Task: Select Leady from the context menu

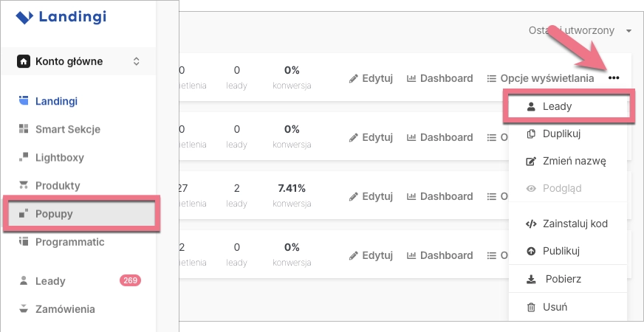Action: (558, 106)
